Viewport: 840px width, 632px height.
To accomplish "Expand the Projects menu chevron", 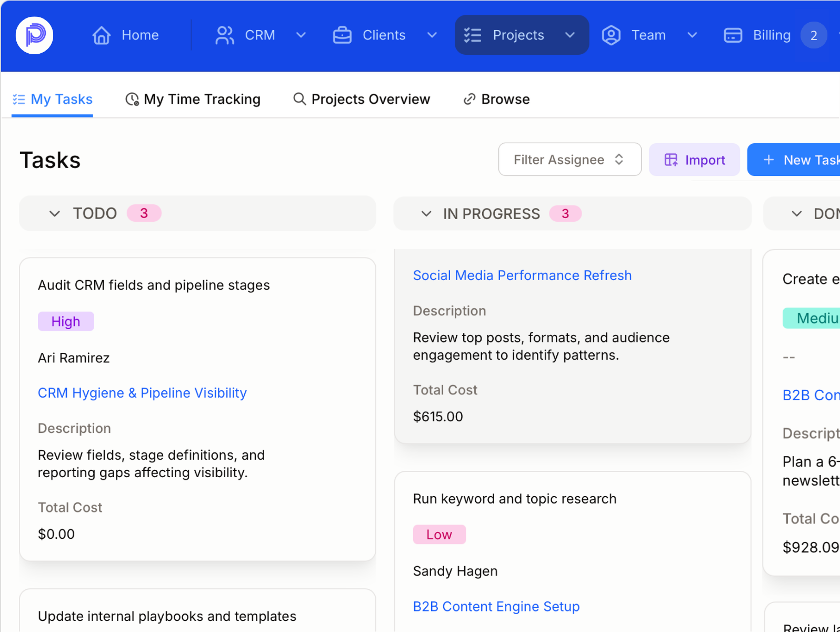I will point(569,35).
